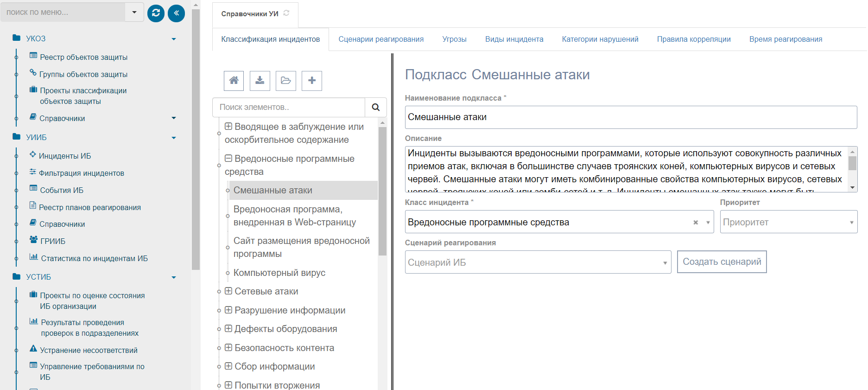Screen dimensions: 868x390
Task: Click the Создать сценарий button
Action: 722,262
